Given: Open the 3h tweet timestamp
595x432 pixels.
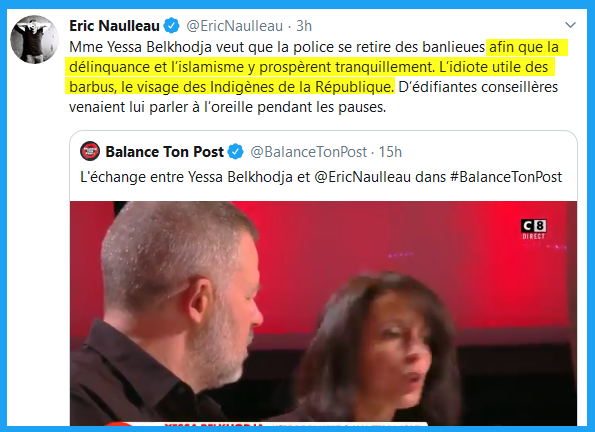Looking at the screenshot, I should coord(304,26).
